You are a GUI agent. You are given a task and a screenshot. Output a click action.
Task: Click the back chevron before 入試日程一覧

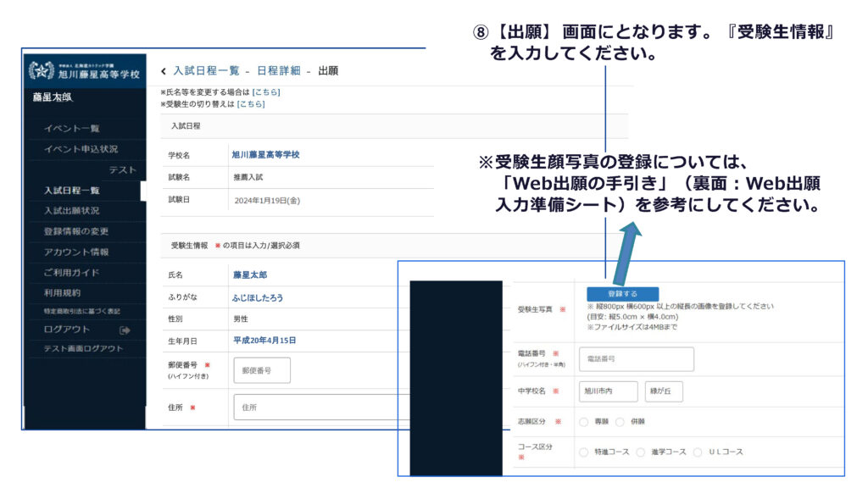click(164, 70)
